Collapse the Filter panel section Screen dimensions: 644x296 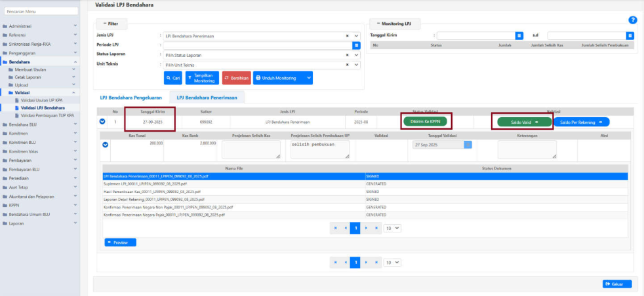coord(110,23)
